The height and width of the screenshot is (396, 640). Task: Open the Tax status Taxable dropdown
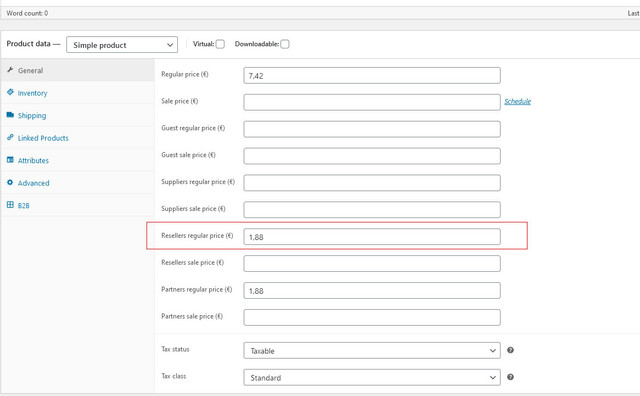point(372,351)
